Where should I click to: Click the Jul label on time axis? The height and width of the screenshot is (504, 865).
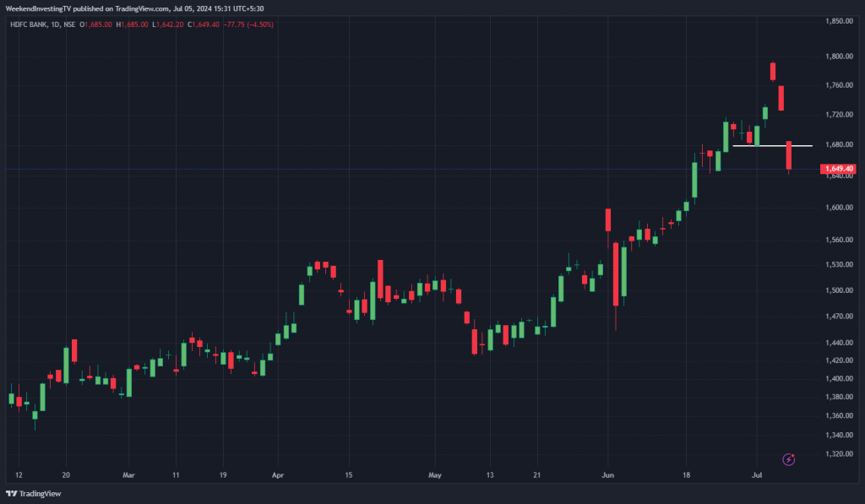click(x=757, y=474)
